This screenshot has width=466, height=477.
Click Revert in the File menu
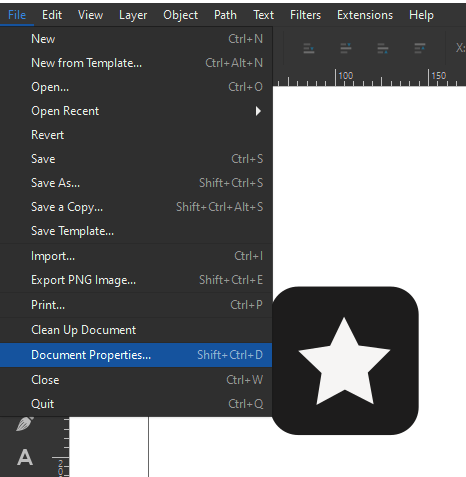click(136, 135)
